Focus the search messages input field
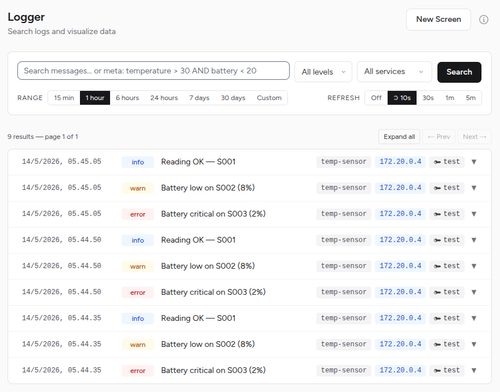The image size is (500, 392). pos(153,71)
